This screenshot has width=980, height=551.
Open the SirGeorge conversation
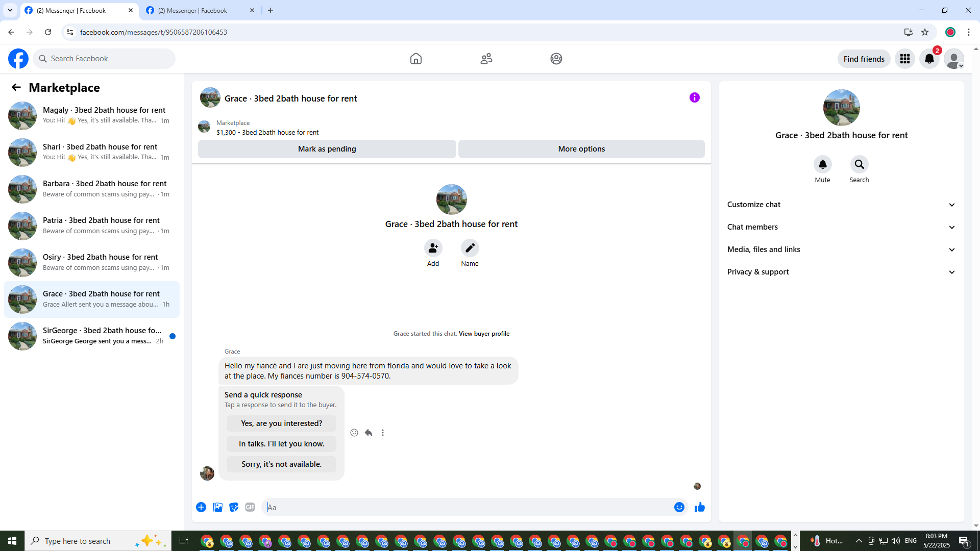(x=92, y=336)
